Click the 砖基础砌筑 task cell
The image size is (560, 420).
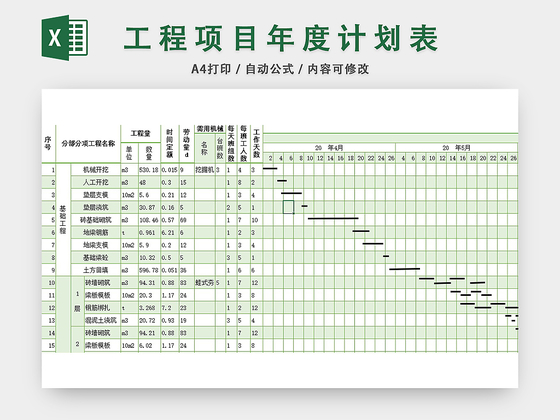[96, 220]
